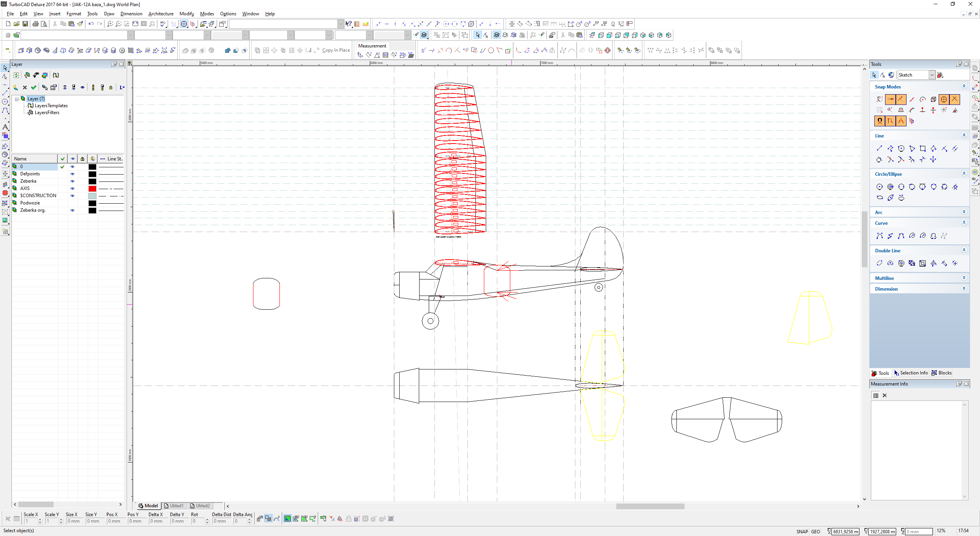Switch to the Uklad1 tab
The width and height of the screenshot is (980, 536).
coord(174,506)
